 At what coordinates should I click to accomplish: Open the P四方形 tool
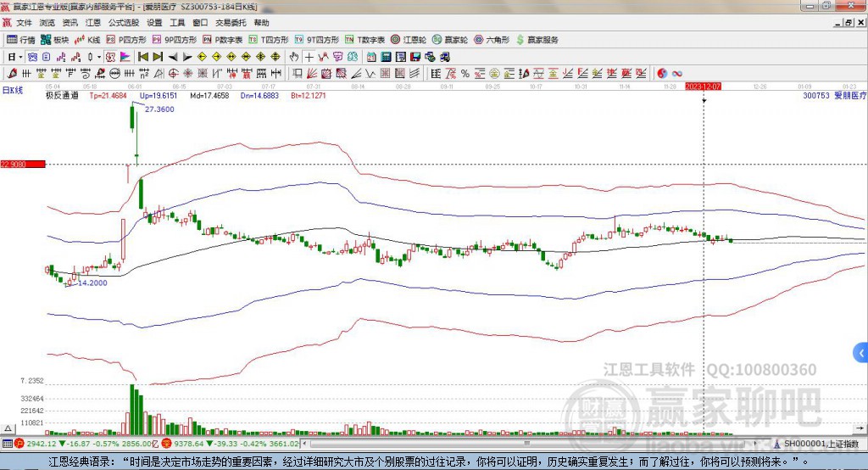coord(126,40)
